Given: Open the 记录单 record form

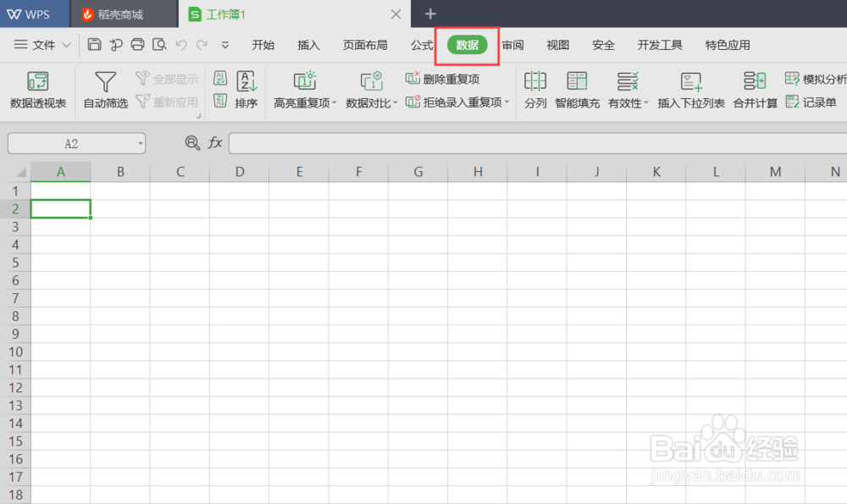Looking at the screenshot, I should tap(811, 102).
